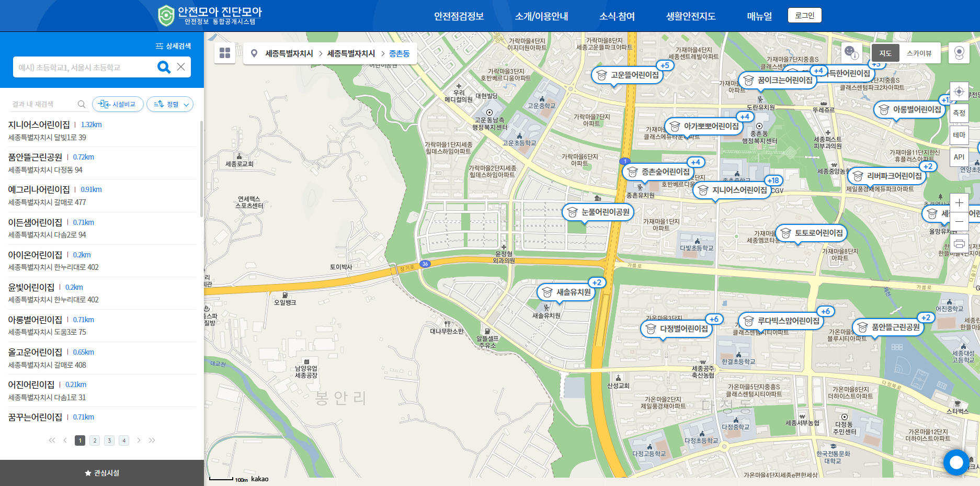The height and width of the screenshot is (486, 980).
Task: Expand +4 badge on 종촌숲어린이집
Action: pyautogui.click(x=696, y=162)
